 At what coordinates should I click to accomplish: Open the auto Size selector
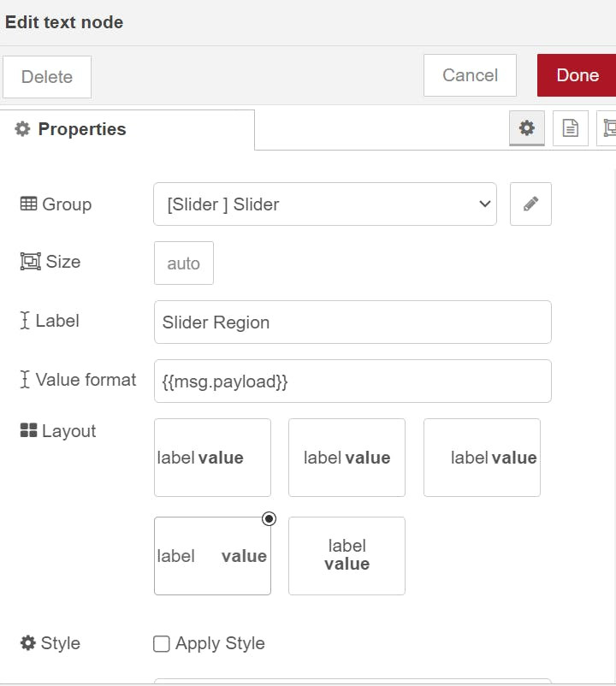[x=184, y=263]
